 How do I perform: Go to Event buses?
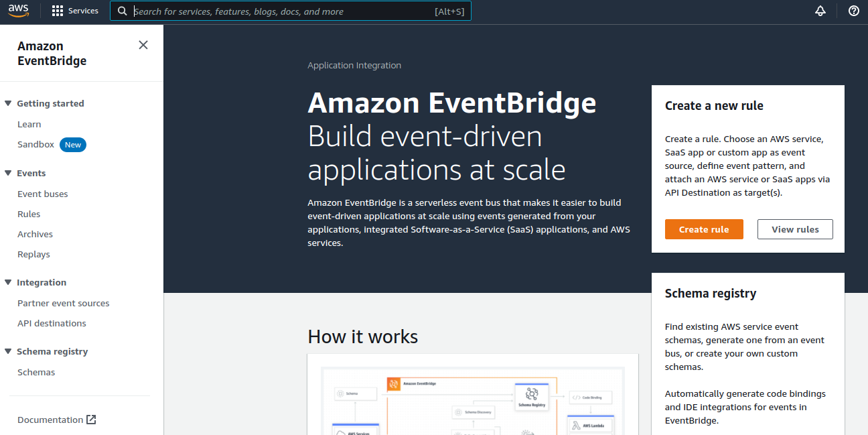43,194
